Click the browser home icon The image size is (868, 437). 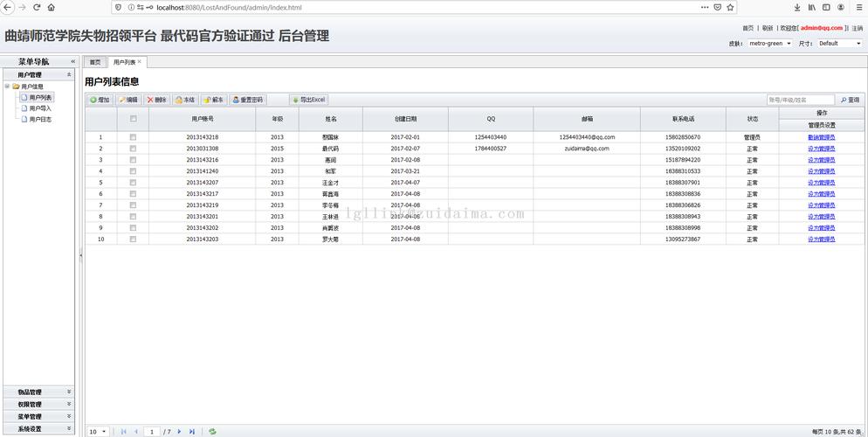(x=51, y=7)
